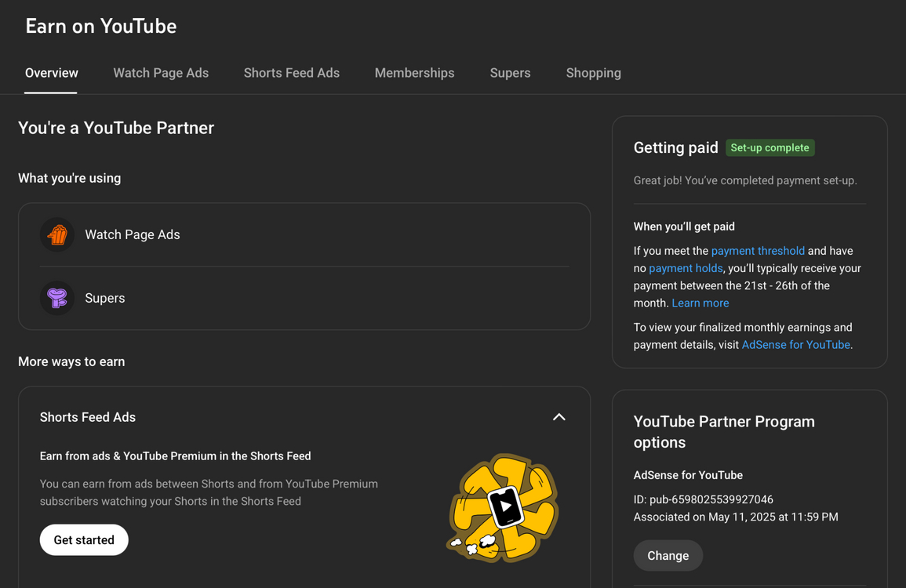Viewport: 906px width, 588px height.
Task: Select the Supers tab
Action: pos(510,73)
